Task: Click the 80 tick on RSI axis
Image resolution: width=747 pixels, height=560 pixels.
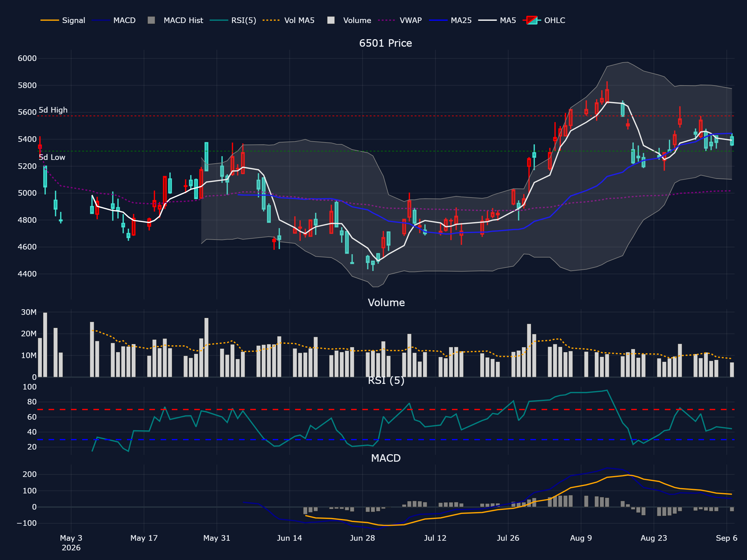Action: point(32,402)
